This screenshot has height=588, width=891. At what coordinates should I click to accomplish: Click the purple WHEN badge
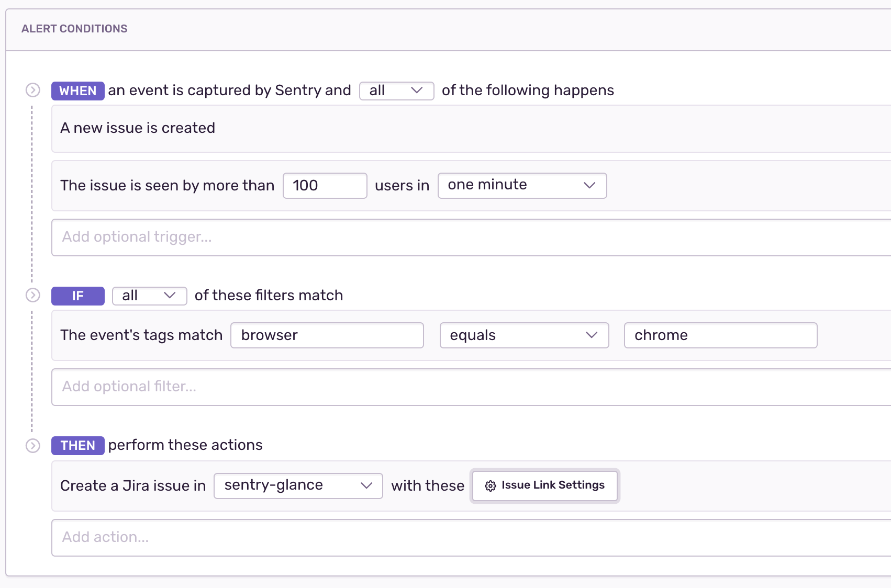[77, 91]
